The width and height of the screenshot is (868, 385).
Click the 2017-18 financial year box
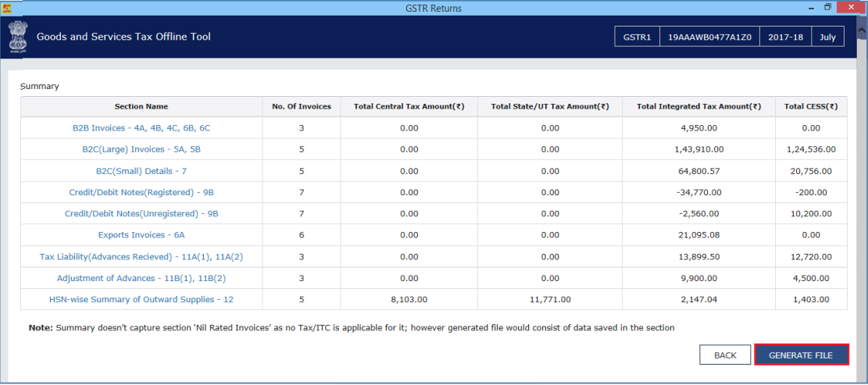785,37
